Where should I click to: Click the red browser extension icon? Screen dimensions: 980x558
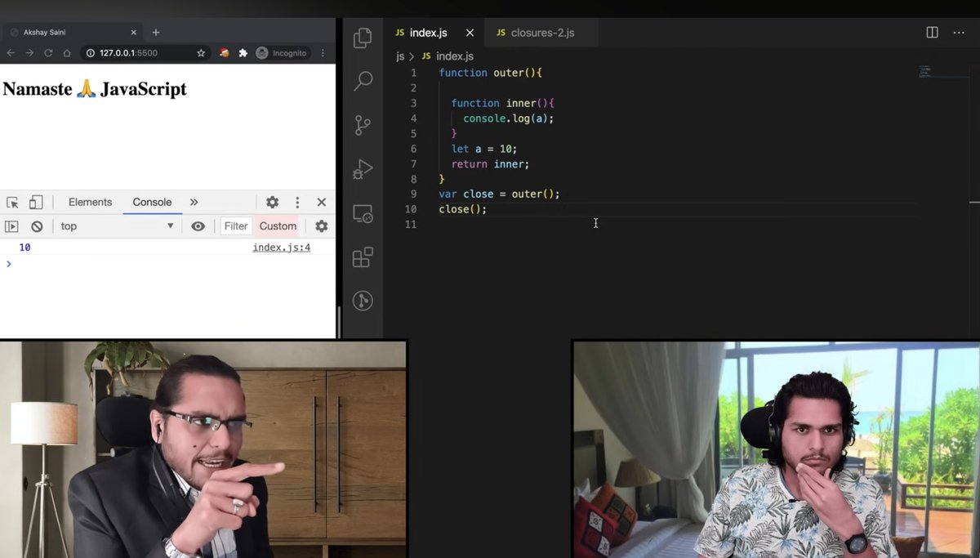point(224,53)
